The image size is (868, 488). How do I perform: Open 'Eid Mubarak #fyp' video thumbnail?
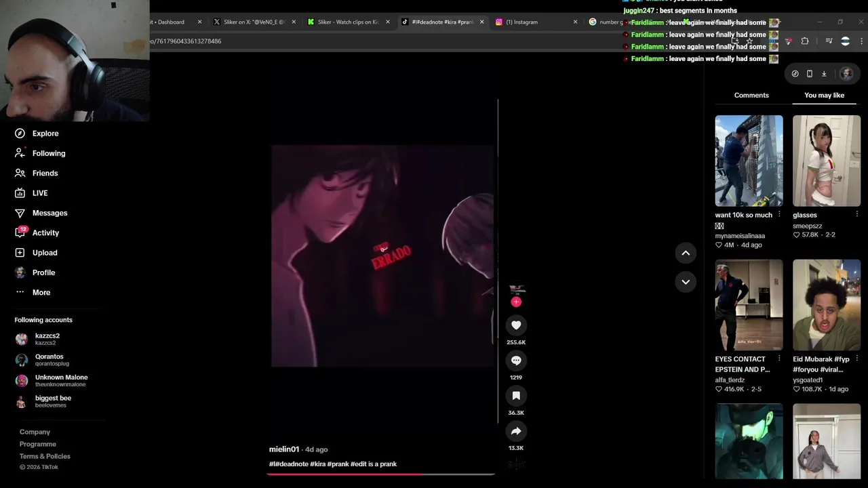[827, 305]
